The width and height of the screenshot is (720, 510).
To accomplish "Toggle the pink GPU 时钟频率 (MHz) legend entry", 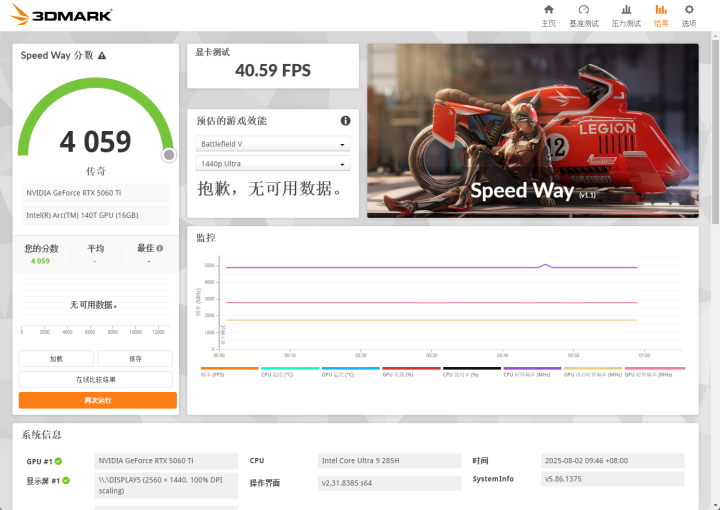I will tap(654, 371).
